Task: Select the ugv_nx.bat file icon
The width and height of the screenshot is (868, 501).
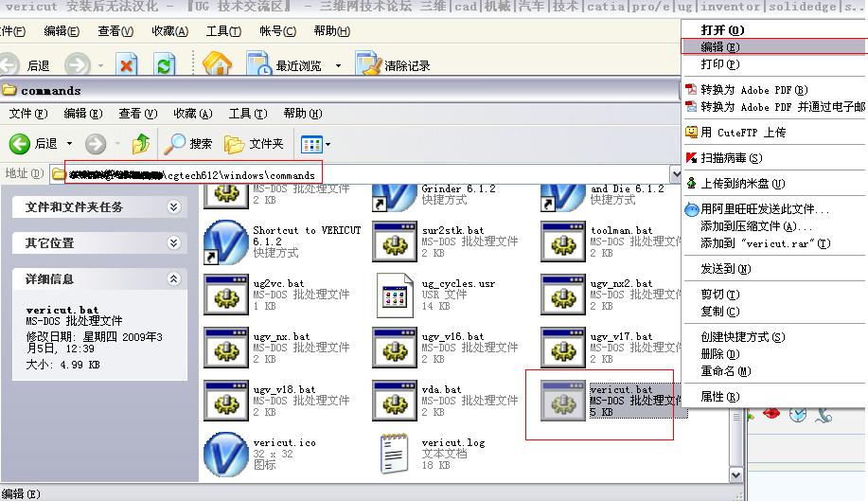Action: point(226,349)
